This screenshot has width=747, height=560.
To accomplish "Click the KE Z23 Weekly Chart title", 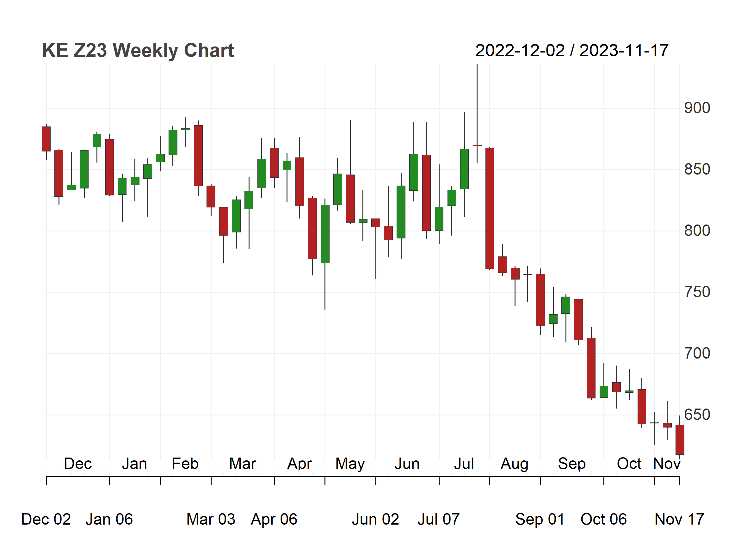I will coord(138,51).
